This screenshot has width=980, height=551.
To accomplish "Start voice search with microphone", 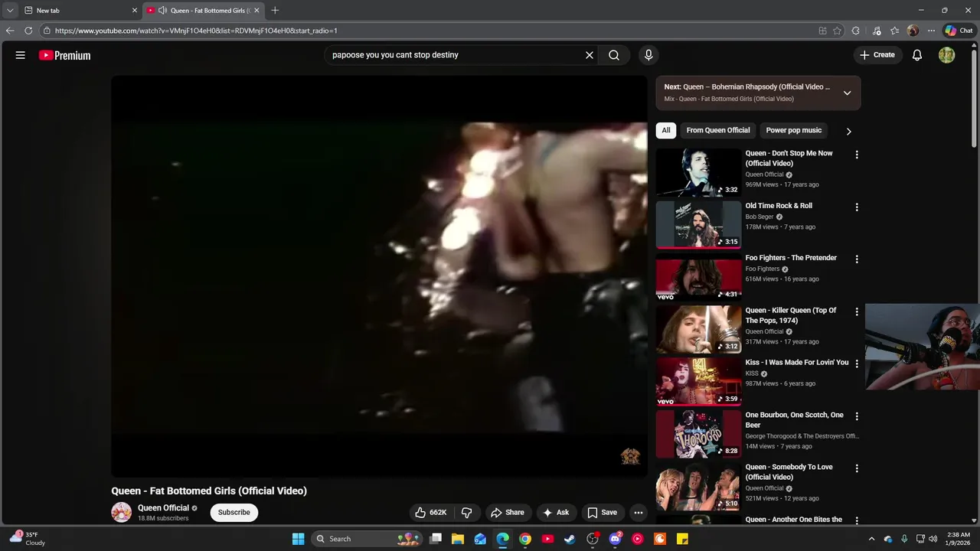I will pos(648,55).
